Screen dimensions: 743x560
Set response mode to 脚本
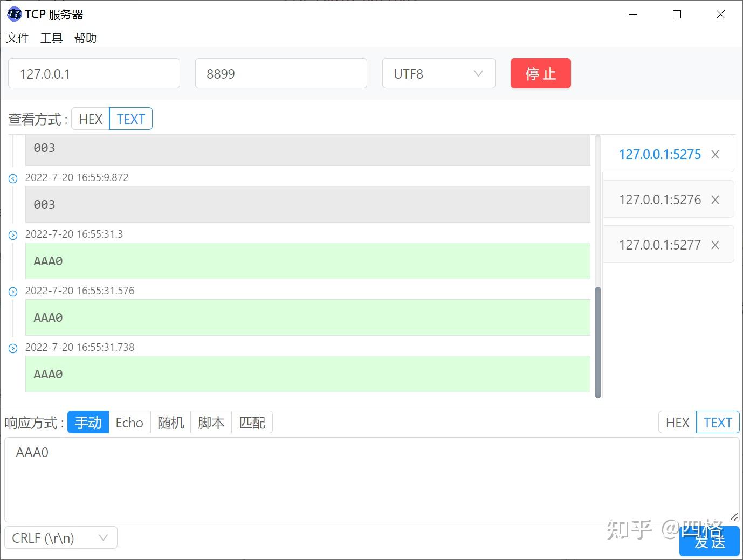211,423
